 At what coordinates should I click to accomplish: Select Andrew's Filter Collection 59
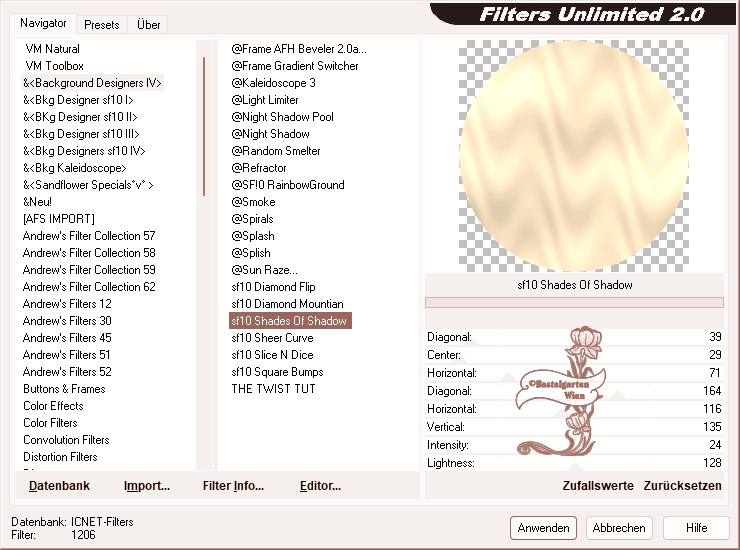click(x=89, y=270)
